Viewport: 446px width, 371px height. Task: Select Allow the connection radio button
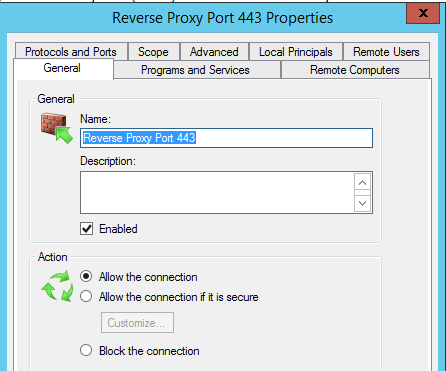(86, 277)
